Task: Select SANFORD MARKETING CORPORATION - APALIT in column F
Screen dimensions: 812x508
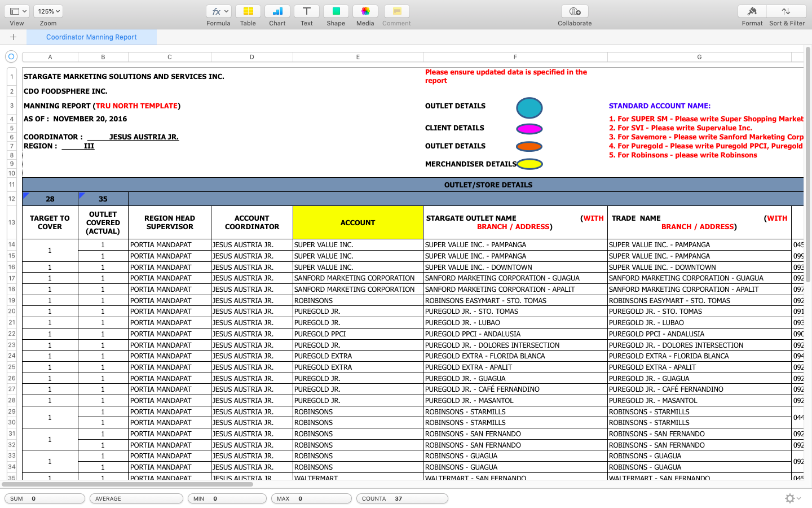Action: pyautogui.click(x=515, y=290)
